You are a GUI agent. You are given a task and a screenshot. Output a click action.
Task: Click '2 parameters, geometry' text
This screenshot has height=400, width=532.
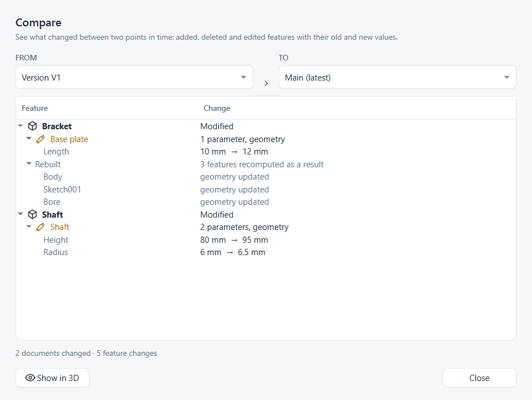(x=244, y=227)
